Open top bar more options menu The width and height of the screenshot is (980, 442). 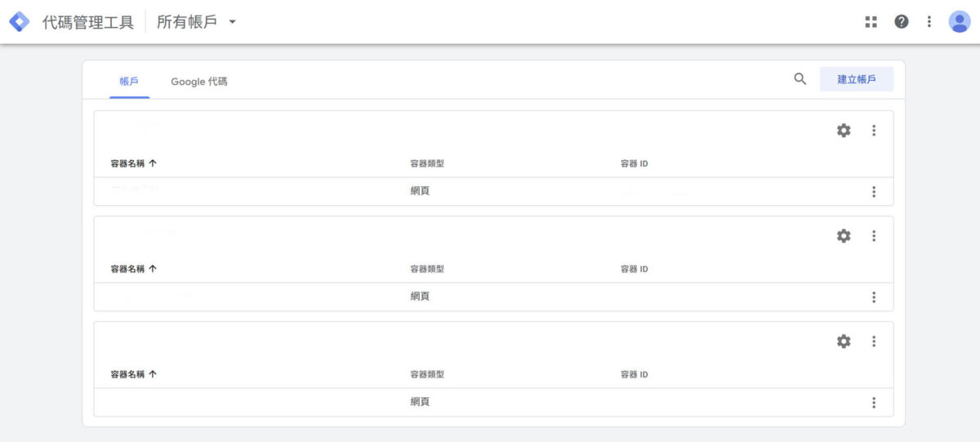click(x=929, y=22)
